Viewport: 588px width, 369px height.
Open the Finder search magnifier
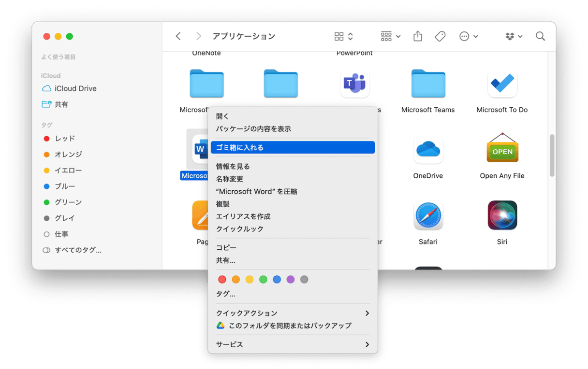(x=540, y=36)
